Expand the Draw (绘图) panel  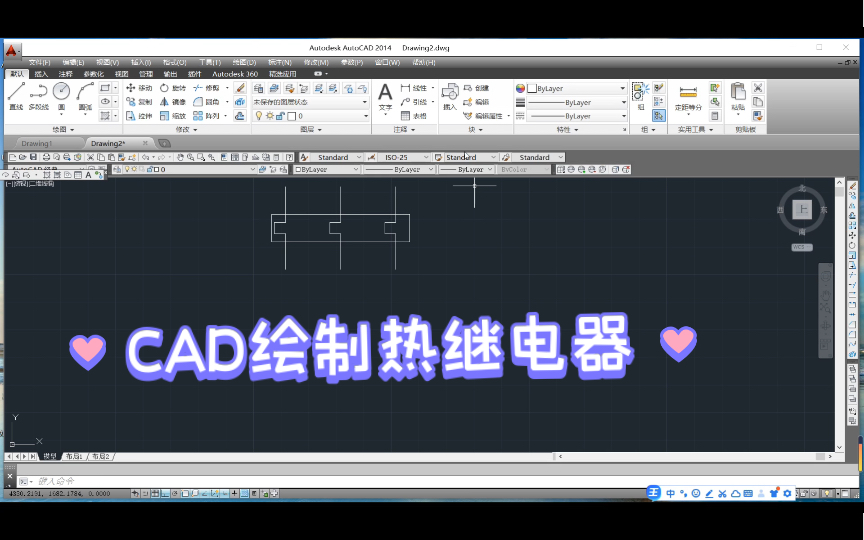point(63,129)
